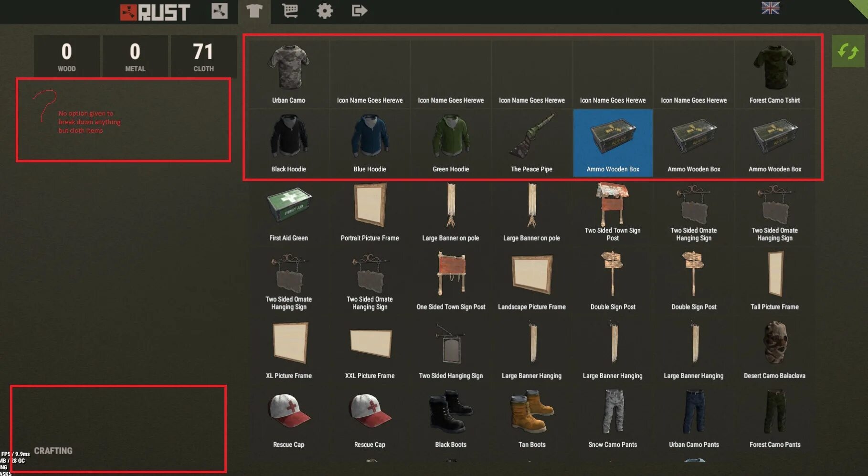Click the Crafting label

pyautogui.click(x=53, y=451)
